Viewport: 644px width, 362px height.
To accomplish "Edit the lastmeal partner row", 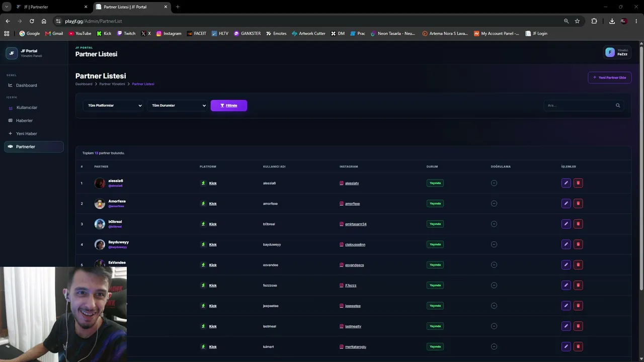I will coord(566,326).
